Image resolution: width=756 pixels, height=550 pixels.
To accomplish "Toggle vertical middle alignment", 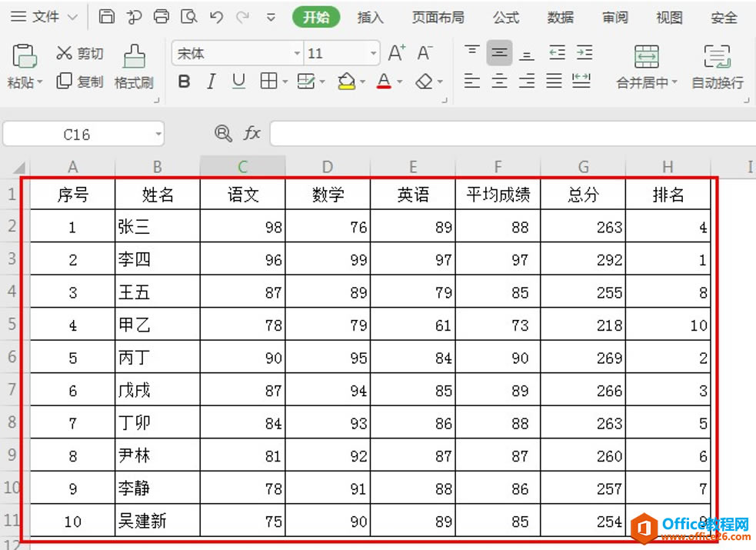I will (x=499, y=52).
